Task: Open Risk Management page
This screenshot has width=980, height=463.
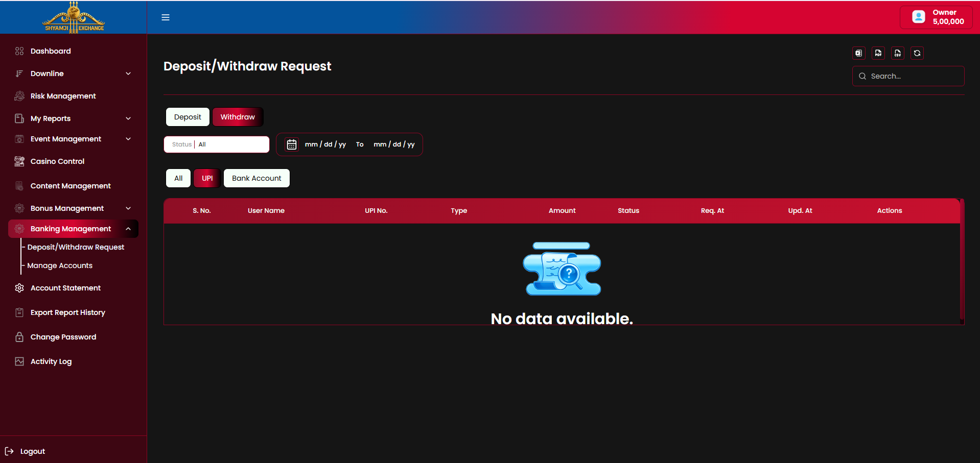Action: [x=63, y=96]
